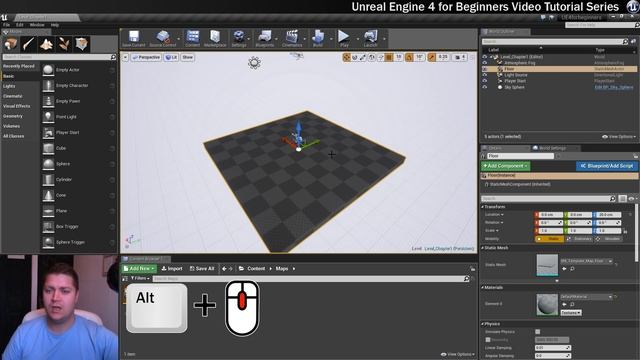Screen dimensions: 640x360
Task: Set Mobility to Stationary
Action: pyautogui.click(x=580, y=239)
